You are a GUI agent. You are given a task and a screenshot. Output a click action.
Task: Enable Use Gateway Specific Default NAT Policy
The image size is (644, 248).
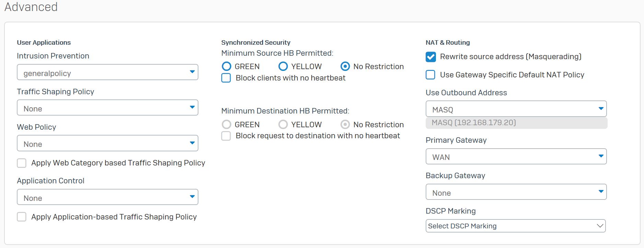tap(430, 75)
